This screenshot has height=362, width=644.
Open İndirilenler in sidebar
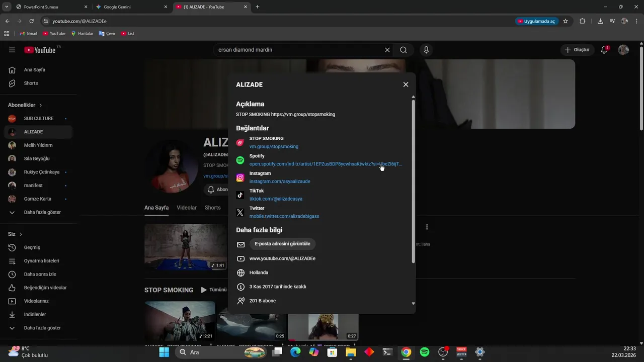[x=38, y=314]
